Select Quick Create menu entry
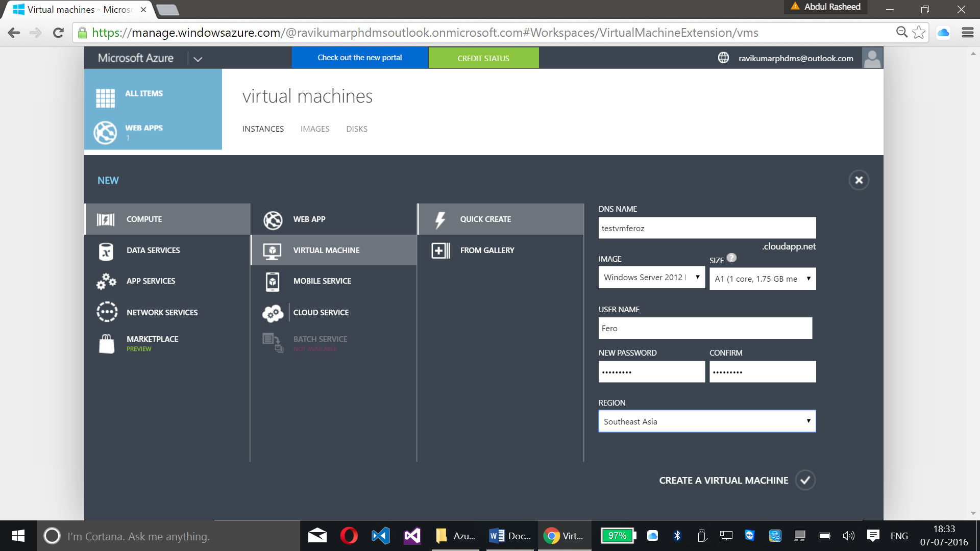This screenshot has height=551, width=980. tap(501, 219)
